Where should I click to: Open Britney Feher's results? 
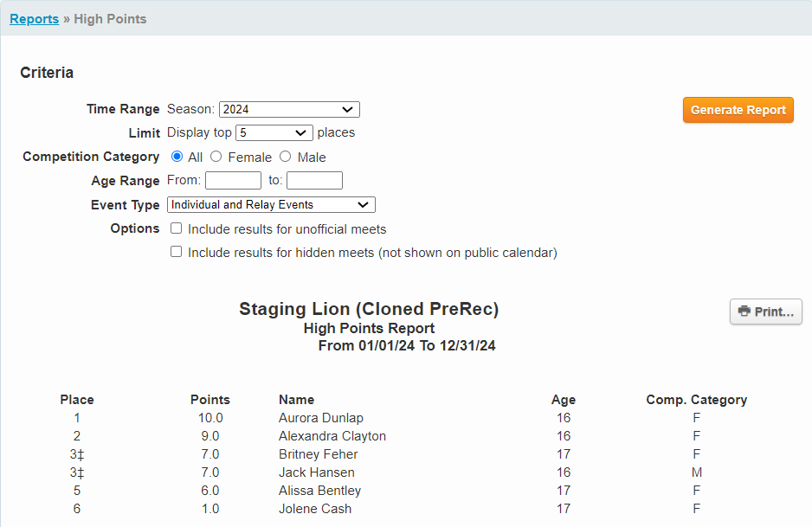(317, 454)
